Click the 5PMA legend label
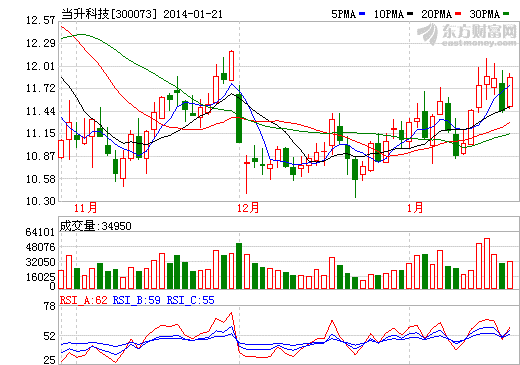The height and width of the screenshot is (365, 520). coord(344,14)
